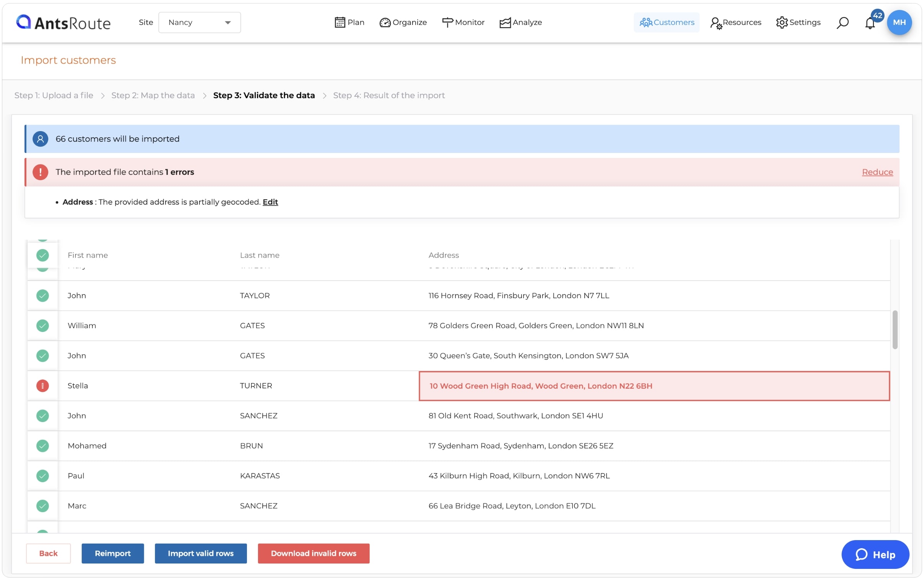Open the Organize menu
924x580 pixels.
click(x=403, y=22)
